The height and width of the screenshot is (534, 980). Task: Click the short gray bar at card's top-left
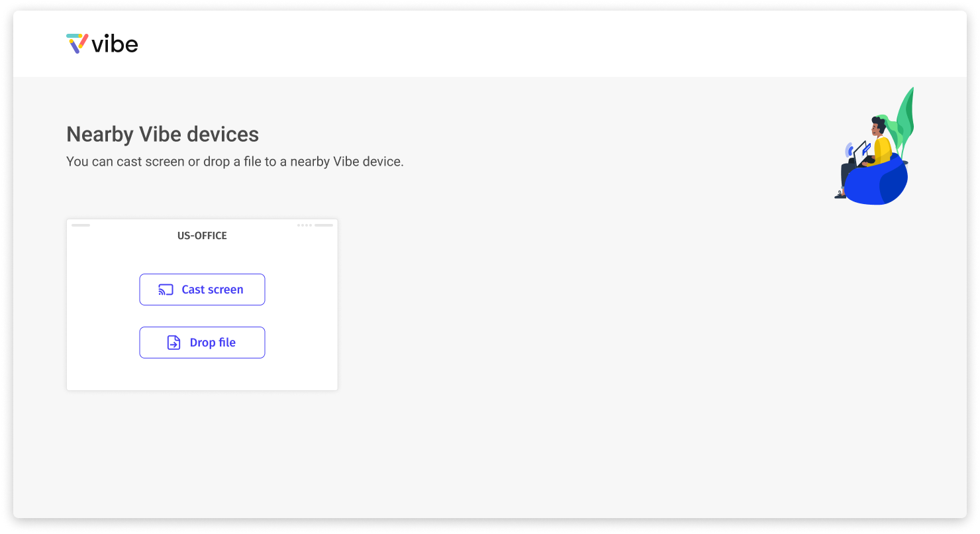81,225
